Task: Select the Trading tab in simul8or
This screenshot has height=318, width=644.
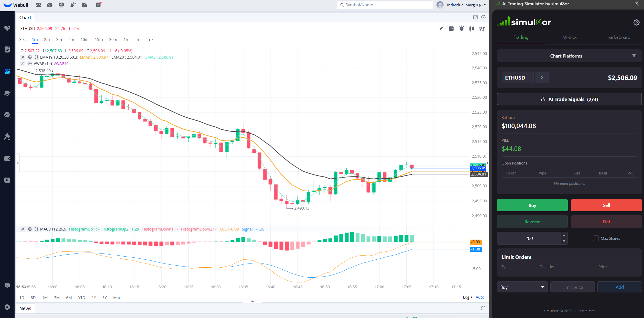Action: point(521,37)
